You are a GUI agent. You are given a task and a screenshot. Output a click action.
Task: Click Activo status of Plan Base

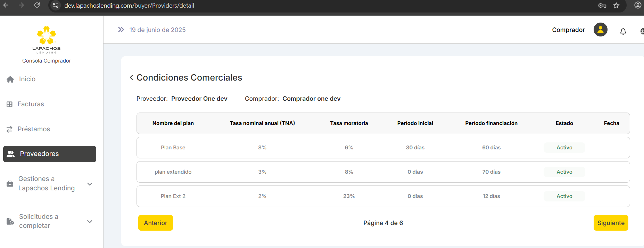pyautogui.click(x=564, y=148)
